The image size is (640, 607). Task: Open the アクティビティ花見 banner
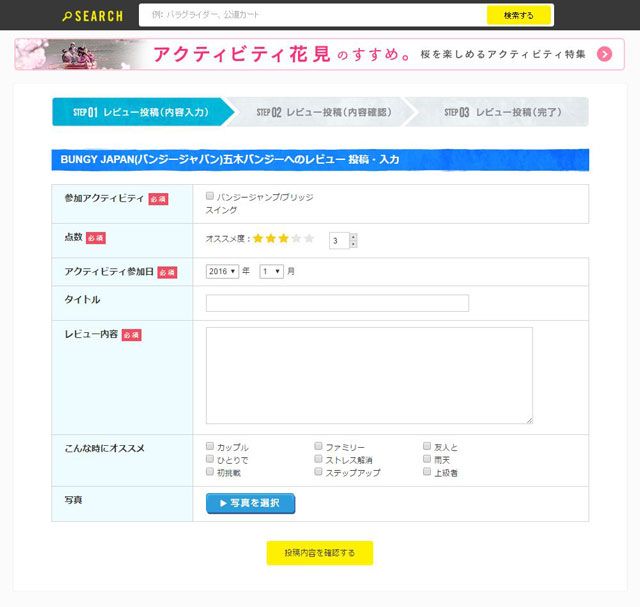tap(320, 54)
